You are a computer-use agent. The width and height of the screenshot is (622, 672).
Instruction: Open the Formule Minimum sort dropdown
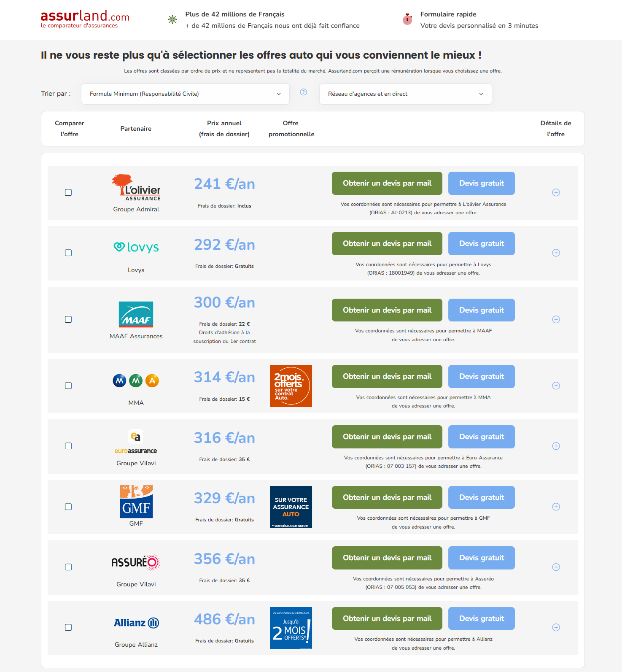pyautogui.click(x=185, y=94)
